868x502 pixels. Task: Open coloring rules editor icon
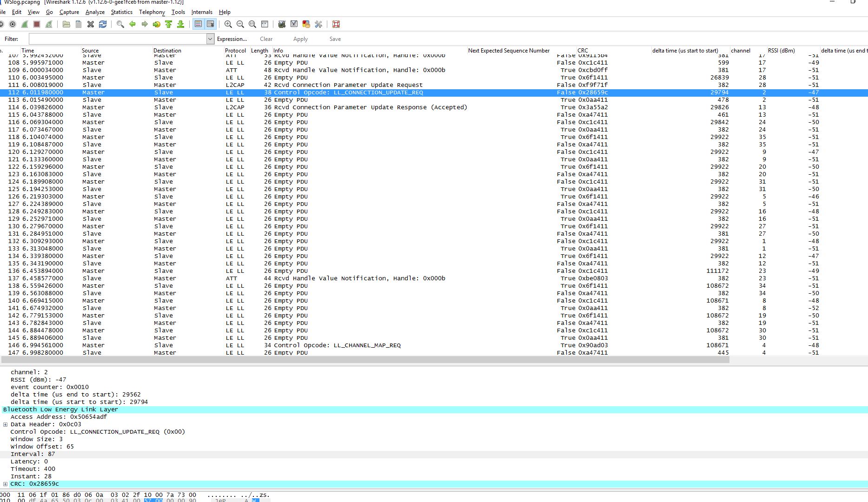(x=306, y=24)
